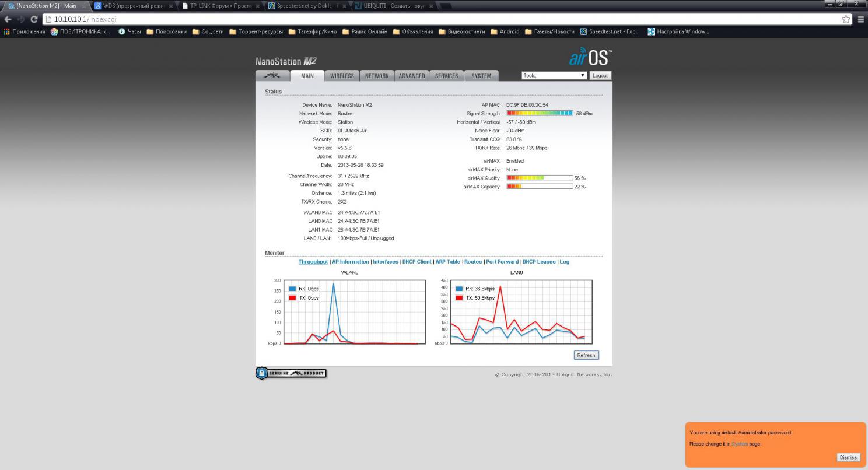Close the UBIQUITI browser tab
Image resolution: width=868 pixels, height=470 pixels.
pos(431,6)
